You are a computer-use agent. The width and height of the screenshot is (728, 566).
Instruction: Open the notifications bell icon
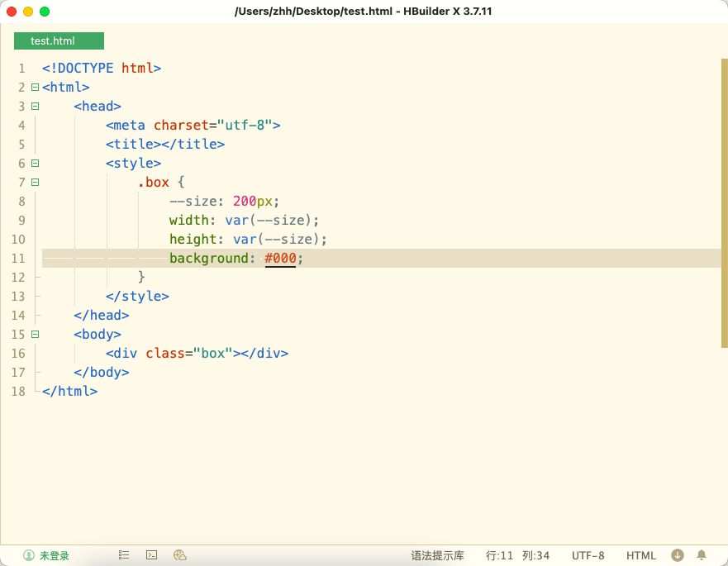click(x=702, y=555)
